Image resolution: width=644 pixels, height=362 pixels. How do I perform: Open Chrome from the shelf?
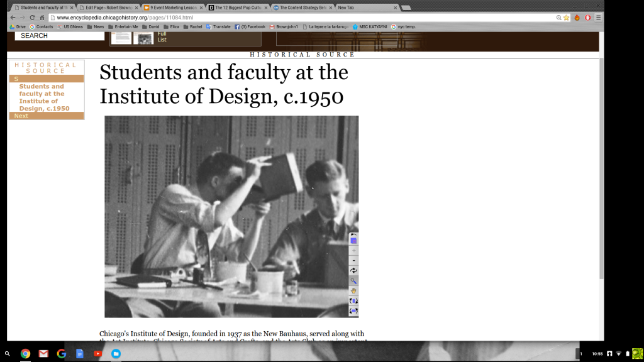pyautogui.click(x=25, y=353)
